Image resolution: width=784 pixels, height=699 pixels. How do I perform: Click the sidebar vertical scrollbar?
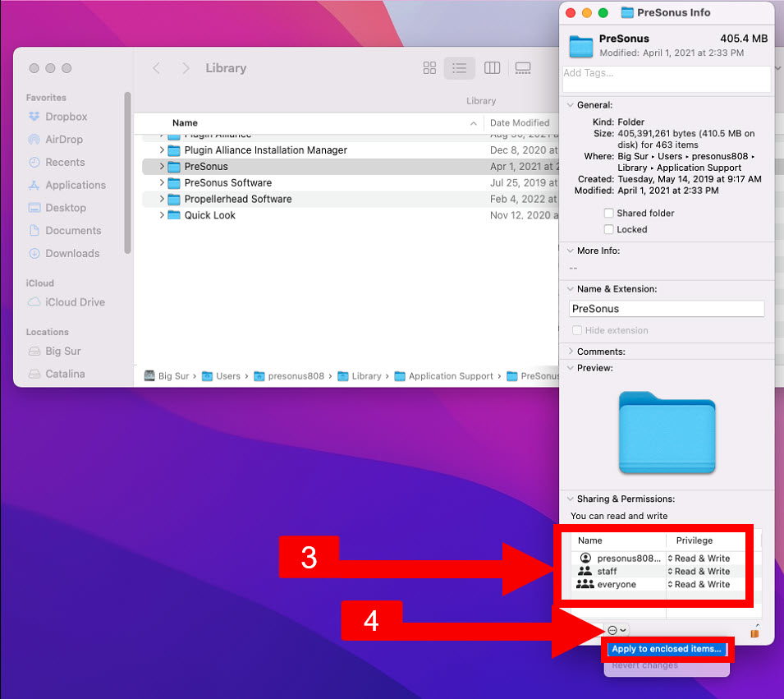click(127, 172)
